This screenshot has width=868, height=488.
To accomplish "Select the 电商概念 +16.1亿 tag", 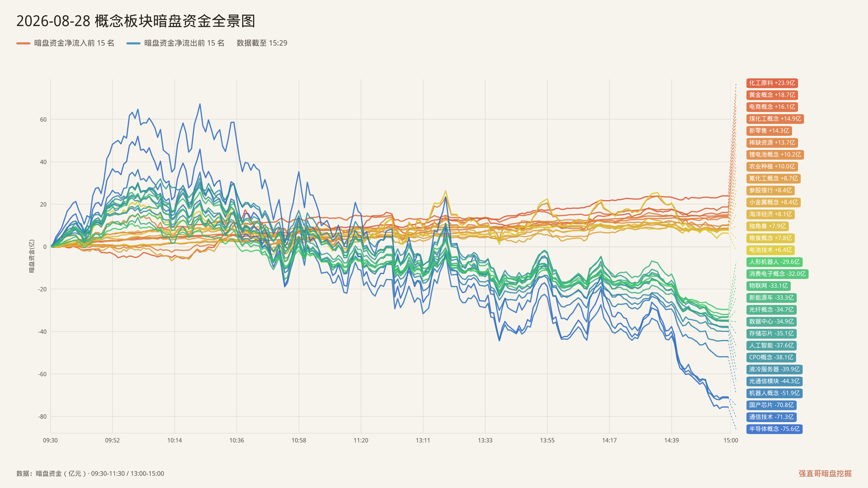I will point(772,107).
